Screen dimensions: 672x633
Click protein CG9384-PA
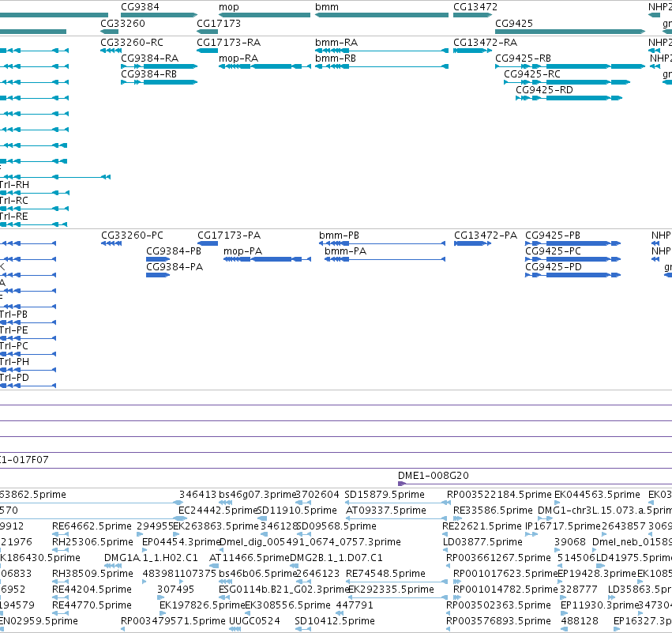[158, 275]
